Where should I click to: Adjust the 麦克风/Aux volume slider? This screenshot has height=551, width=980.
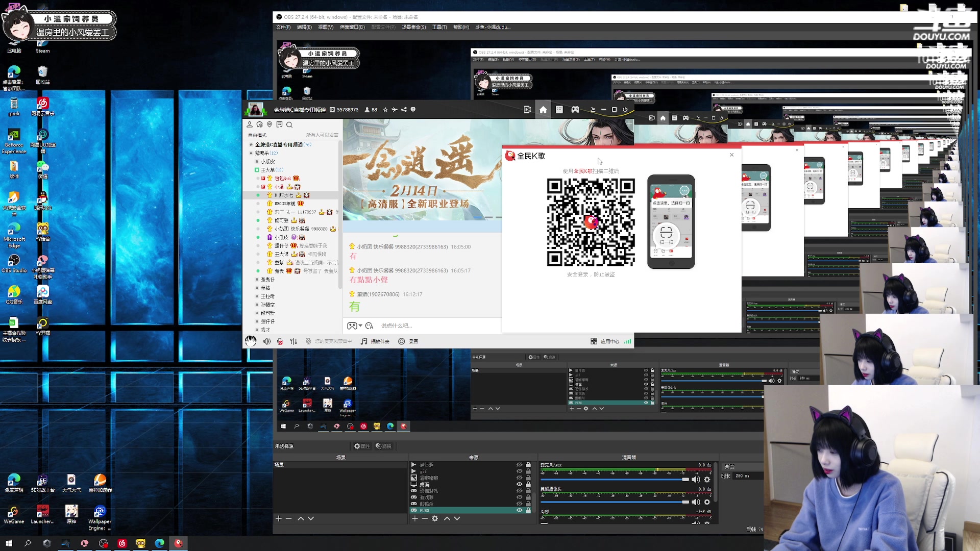(615, 480)
